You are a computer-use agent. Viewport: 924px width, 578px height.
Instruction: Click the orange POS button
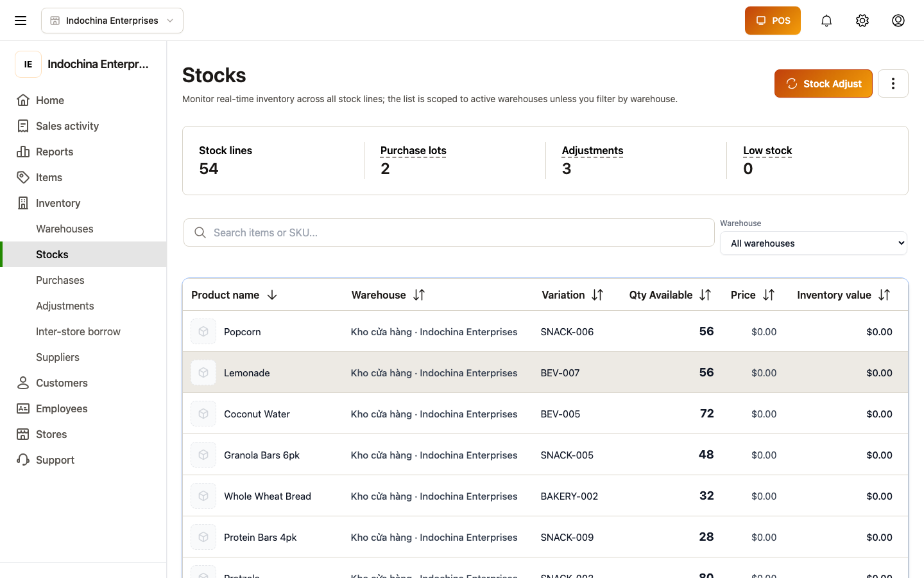click(773, 21)
